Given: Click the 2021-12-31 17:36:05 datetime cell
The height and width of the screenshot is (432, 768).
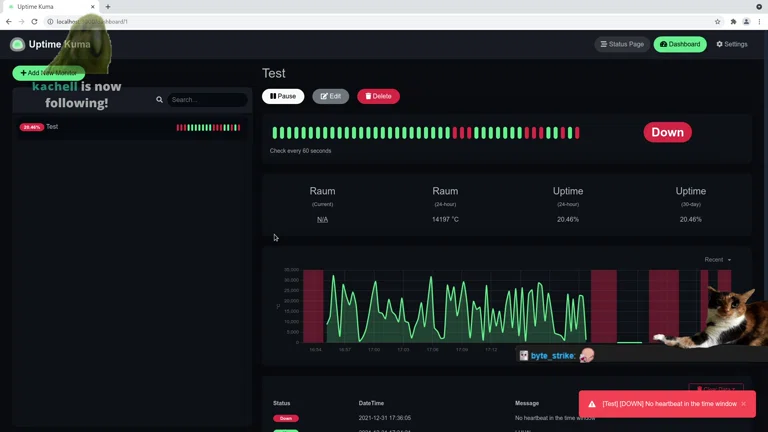Looking at the screenshot, I should tap(384, 418).
